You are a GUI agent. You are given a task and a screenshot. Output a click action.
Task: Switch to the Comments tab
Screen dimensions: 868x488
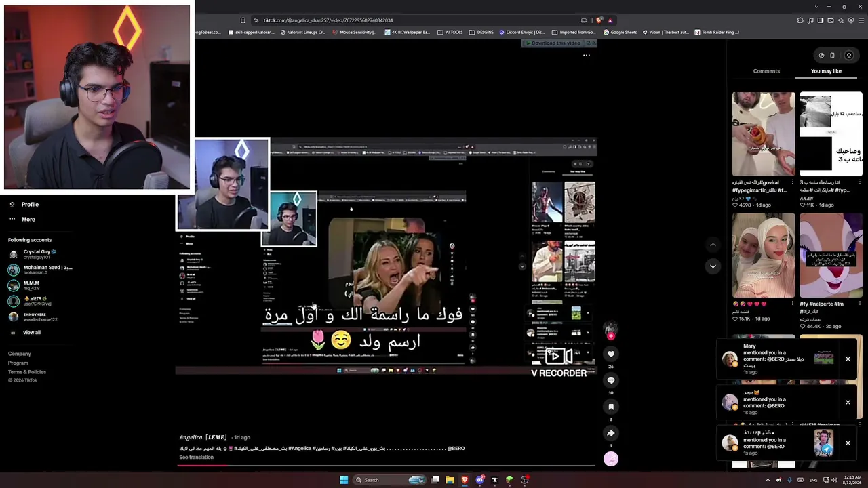click(x=766, y=71)
